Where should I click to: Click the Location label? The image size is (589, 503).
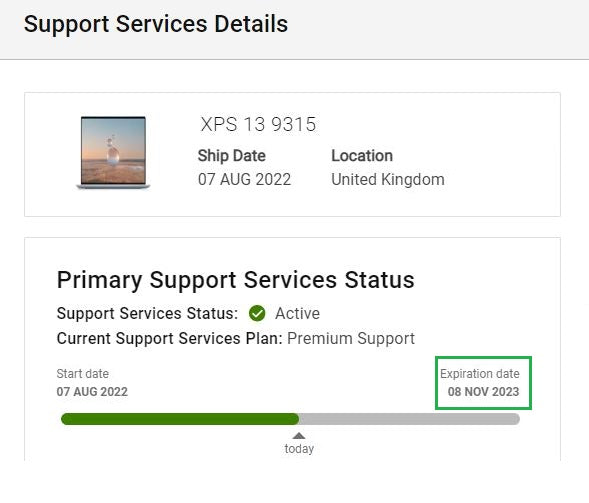click(362, 156)
